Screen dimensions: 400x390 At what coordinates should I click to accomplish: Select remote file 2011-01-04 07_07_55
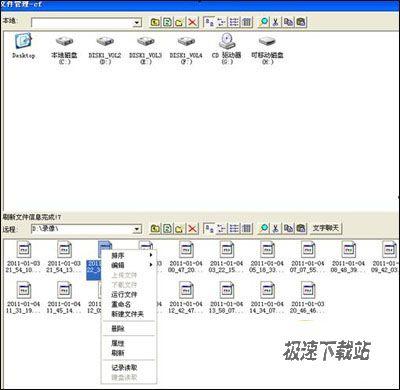(308, 257)
